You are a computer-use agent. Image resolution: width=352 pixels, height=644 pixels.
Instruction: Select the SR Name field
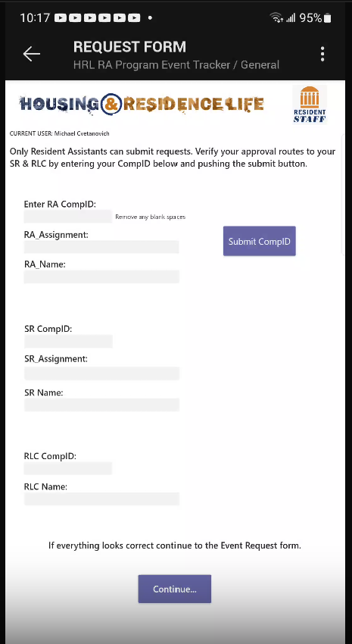pyautogui.click(x=101, y=405)
